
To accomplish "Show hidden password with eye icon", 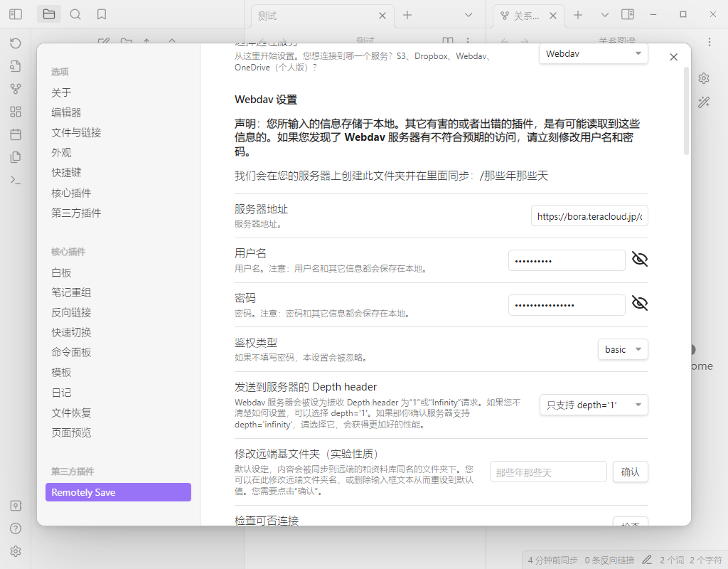I will click(640, 303).
